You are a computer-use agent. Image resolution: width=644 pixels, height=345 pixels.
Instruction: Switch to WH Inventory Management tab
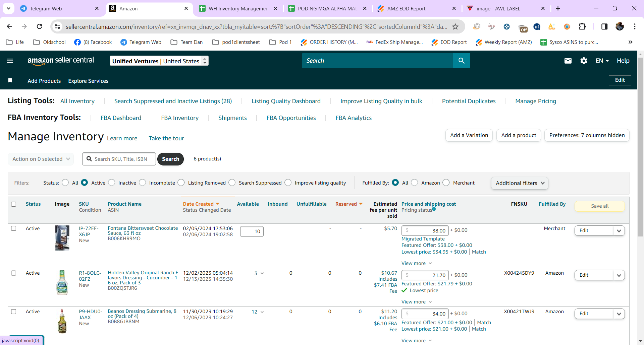pyautogui.click(x=238, y=8)
